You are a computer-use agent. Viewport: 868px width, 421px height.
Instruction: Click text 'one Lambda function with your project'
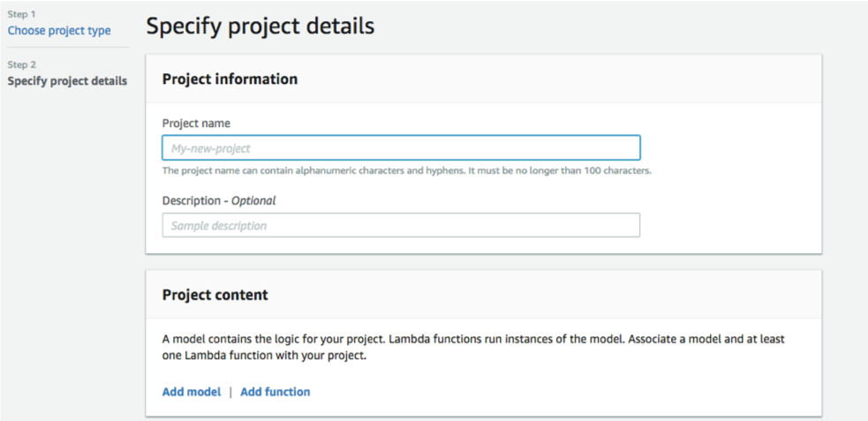coord(265,356)
